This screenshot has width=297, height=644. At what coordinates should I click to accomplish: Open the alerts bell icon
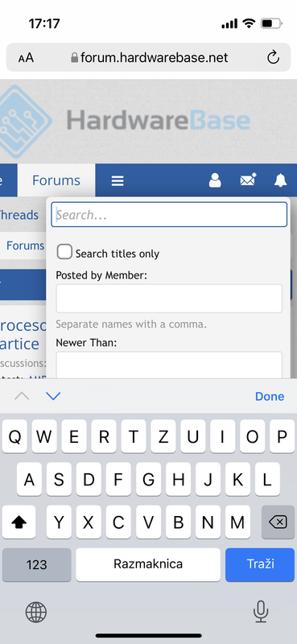(281, 180)
